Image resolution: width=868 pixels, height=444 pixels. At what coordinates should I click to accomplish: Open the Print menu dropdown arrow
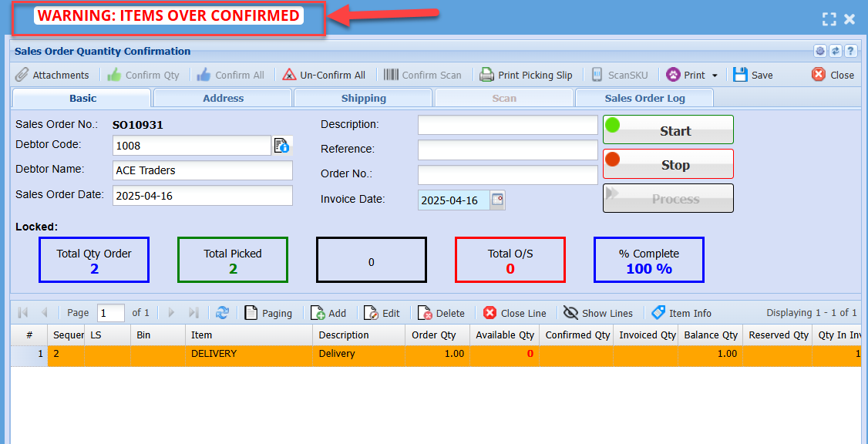pyautogui.click(x=714, y=76)
